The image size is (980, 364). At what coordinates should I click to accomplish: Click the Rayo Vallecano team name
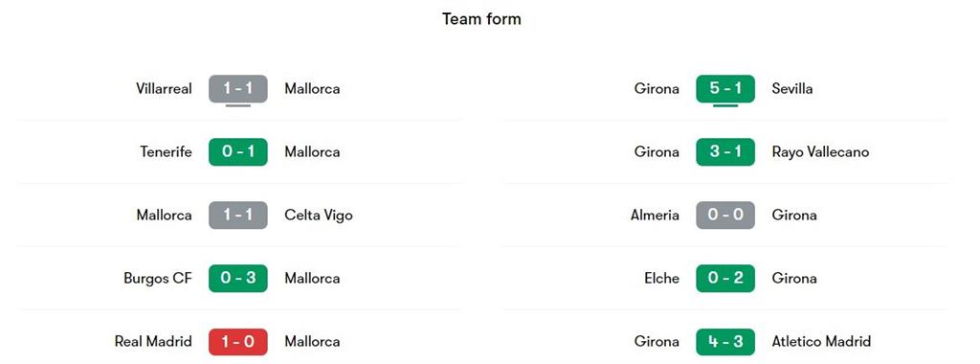point(820,152)
